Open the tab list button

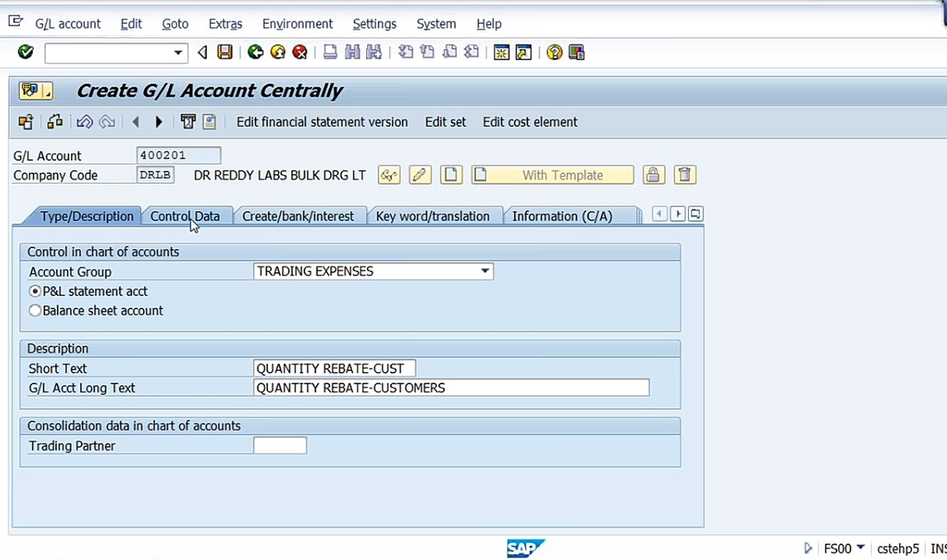click(x=695, y=214)
